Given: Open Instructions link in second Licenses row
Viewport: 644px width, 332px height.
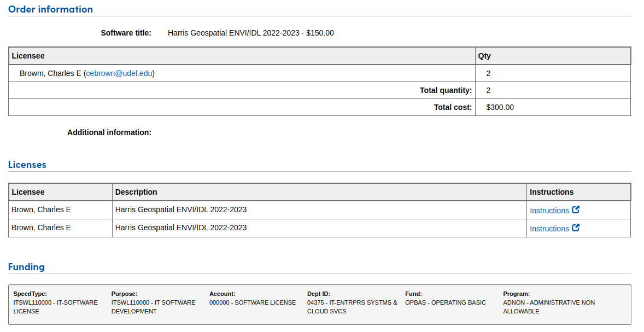Looking at the screenshot, I should 554,229.
